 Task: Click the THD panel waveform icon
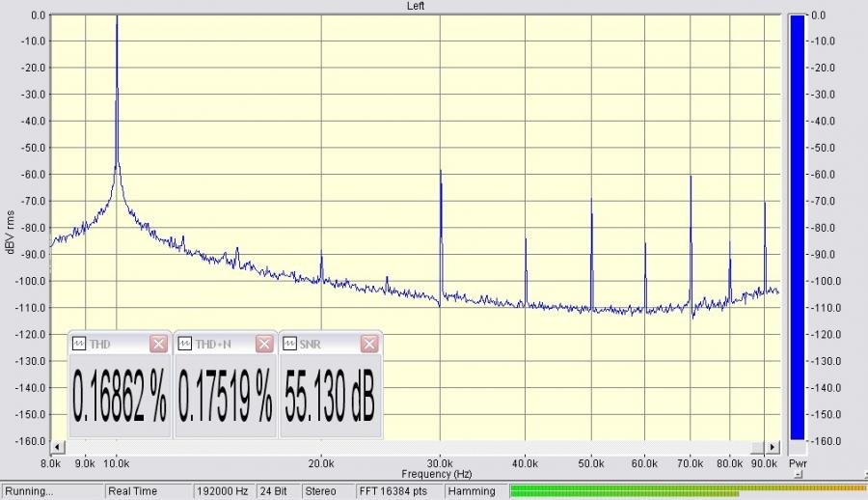coord(79,345)
